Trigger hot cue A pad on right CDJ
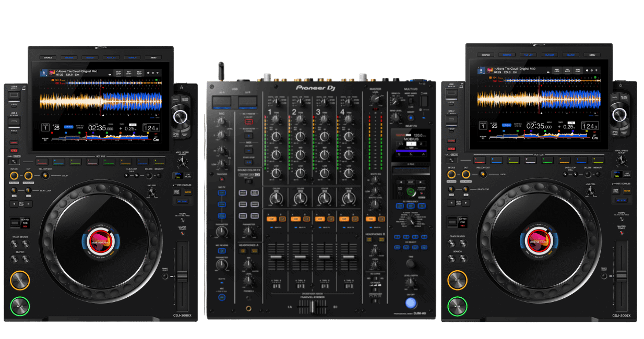The height and width of the screenshot is (339, 644). (480, 161)
